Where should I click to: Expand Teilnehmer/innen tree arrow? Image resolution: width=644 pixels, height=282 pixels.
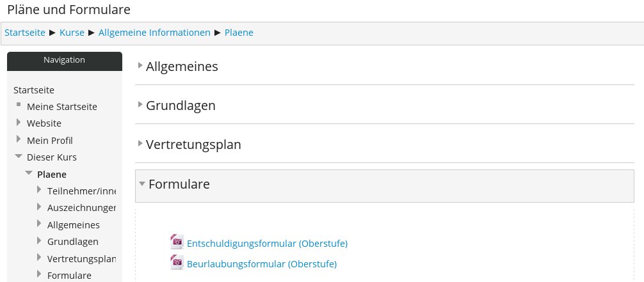pyautogui.click(x=39, y=190)
